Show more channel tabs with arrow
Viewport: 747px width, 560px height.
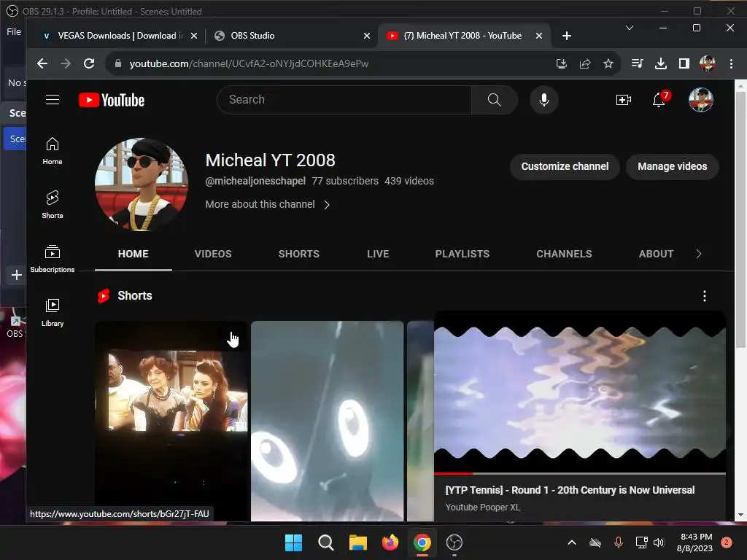click(698, 254)
